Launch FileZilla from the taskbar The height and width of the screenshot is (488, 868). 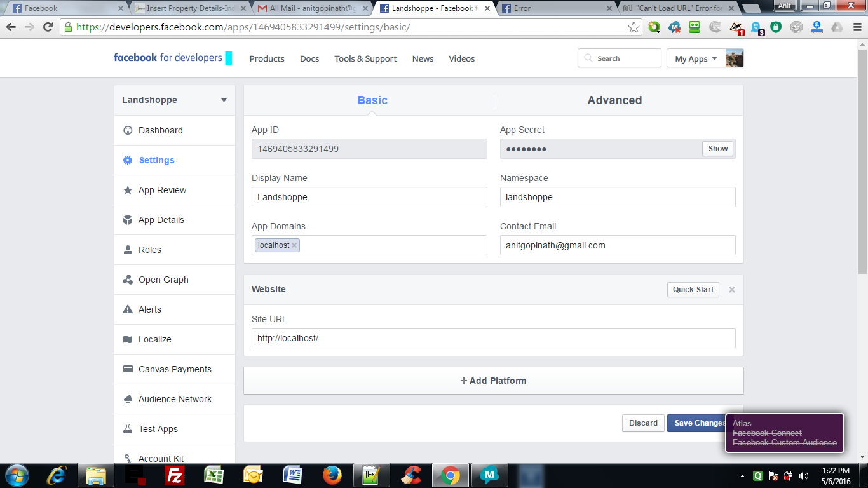point(173,475)
